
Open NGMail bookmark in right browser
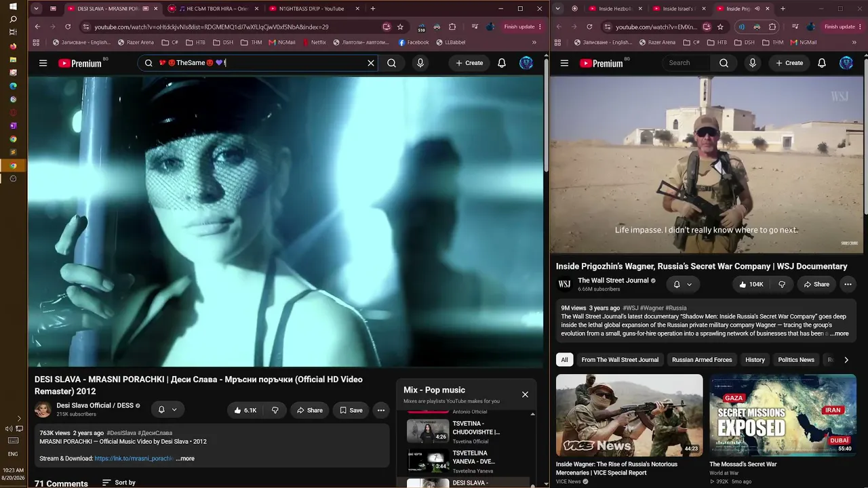[x=804, y=42]
